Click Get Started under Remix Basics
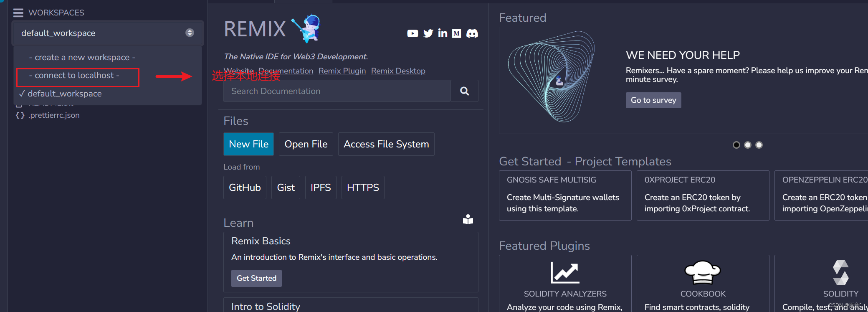868x312 pixels. pyautogui.click(x=256, y=278)
